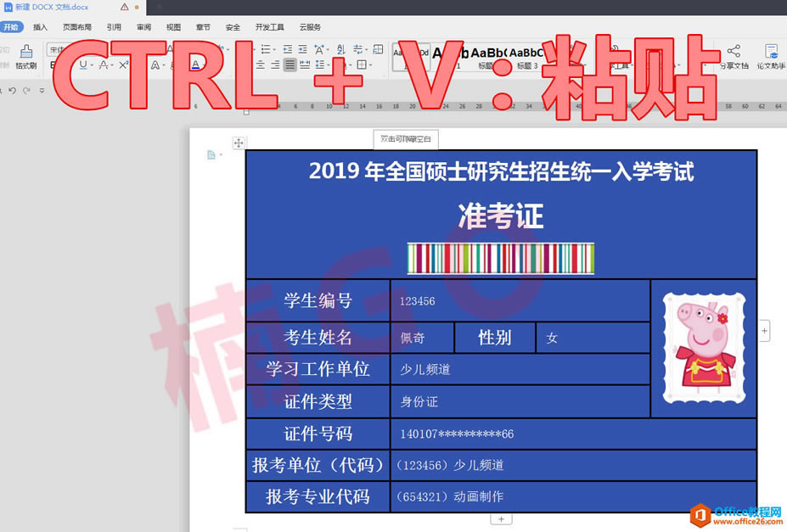Open the Chinese layout (A with arrows) tool
787x532 pixels.
(x=319, y=48)
